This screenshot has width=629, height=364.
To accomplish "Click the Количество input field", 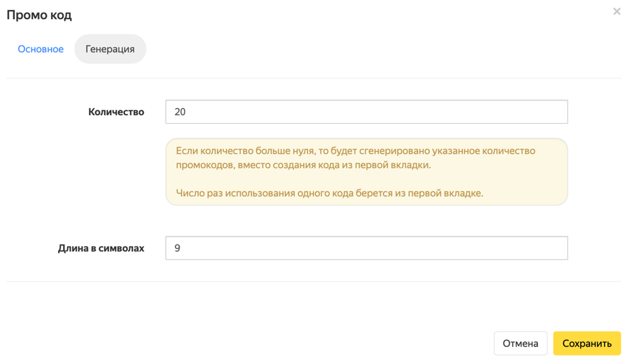I will pos(366,112).
